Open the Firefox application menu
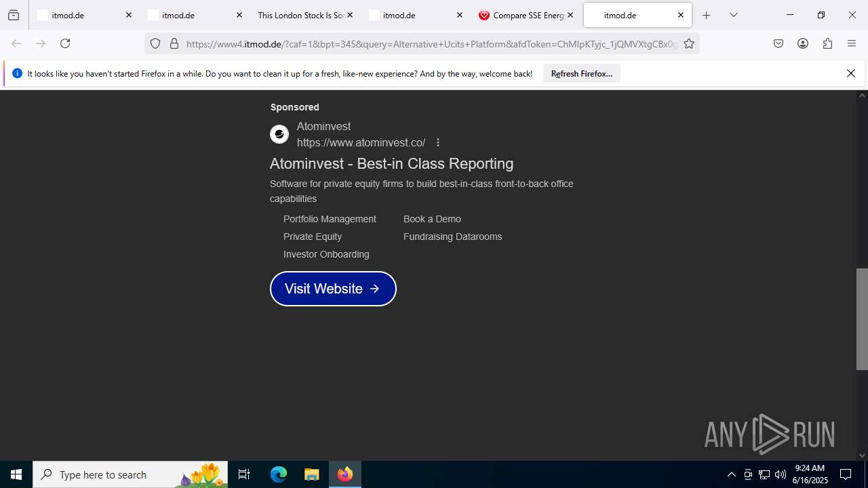 pyautogui.click(x=852, y=43)
